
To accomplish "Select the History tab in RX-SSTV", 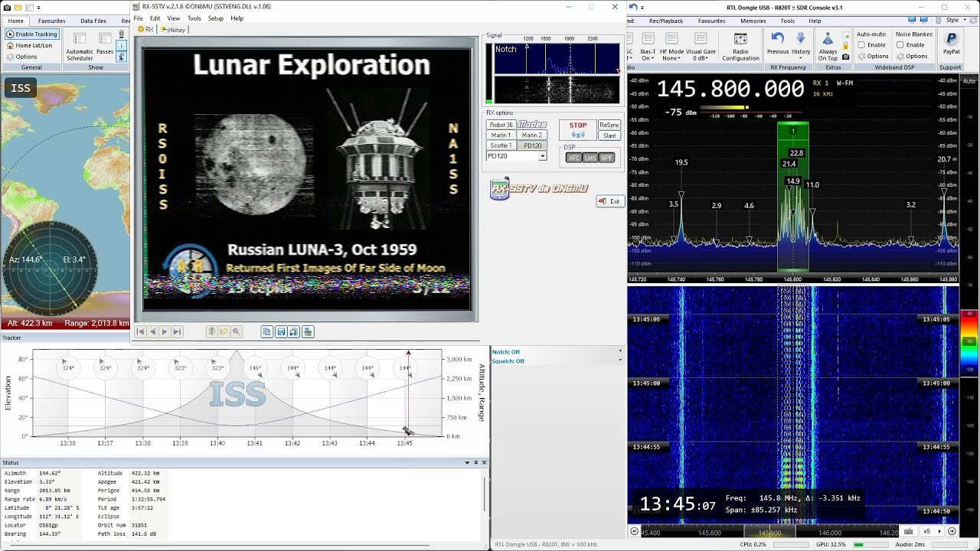I will [x=173, y=30].
